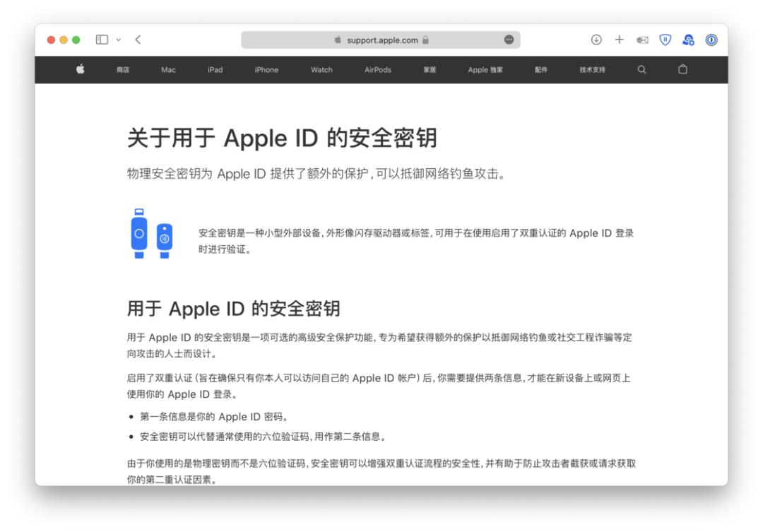Open the 商店 navigation item

point(123,70)
